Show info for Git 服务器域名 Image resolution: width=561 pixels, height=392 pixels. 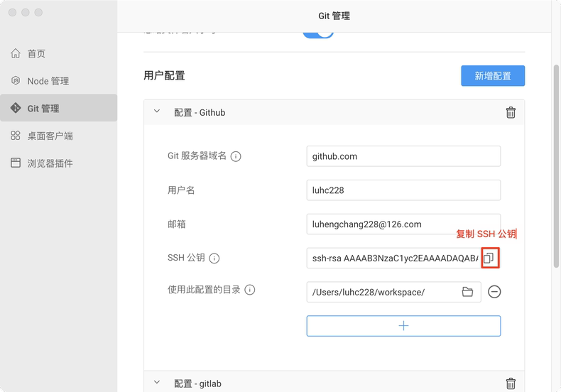[x=236, y=156]
